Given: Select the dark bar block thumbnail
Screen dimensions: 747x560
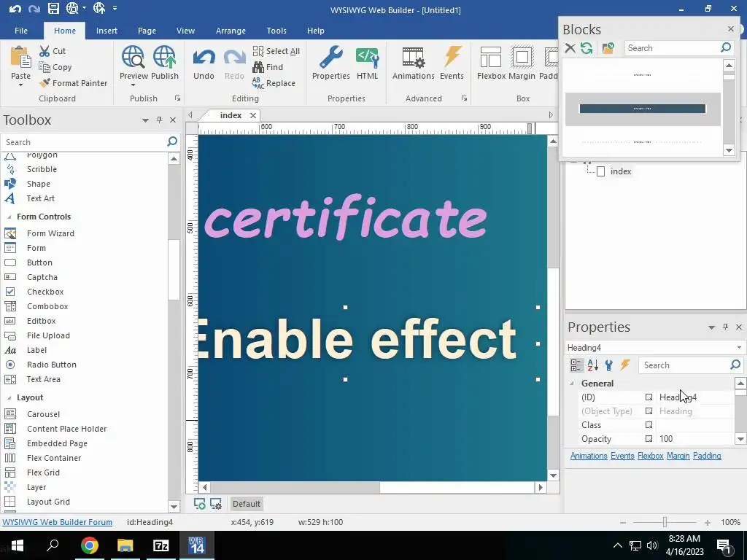Looking at the screenshot, I should [x=642, y=109].
